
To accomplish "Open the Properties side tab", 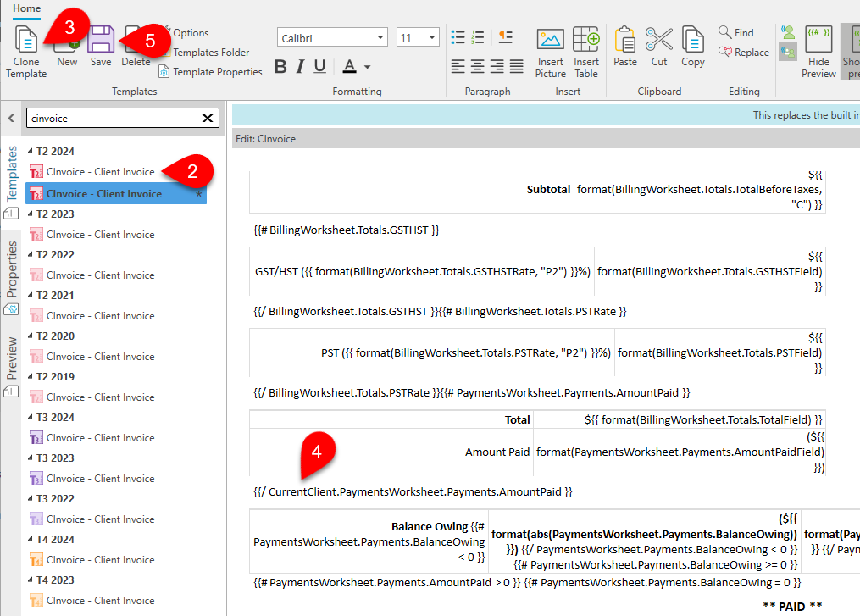I will click(x=12, y=277).
